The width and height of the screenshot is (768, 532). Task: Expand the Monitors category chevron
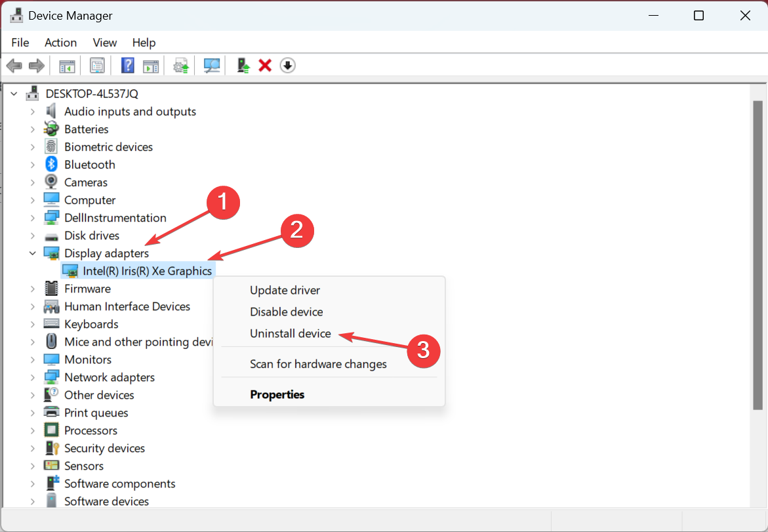pos(32,359)
